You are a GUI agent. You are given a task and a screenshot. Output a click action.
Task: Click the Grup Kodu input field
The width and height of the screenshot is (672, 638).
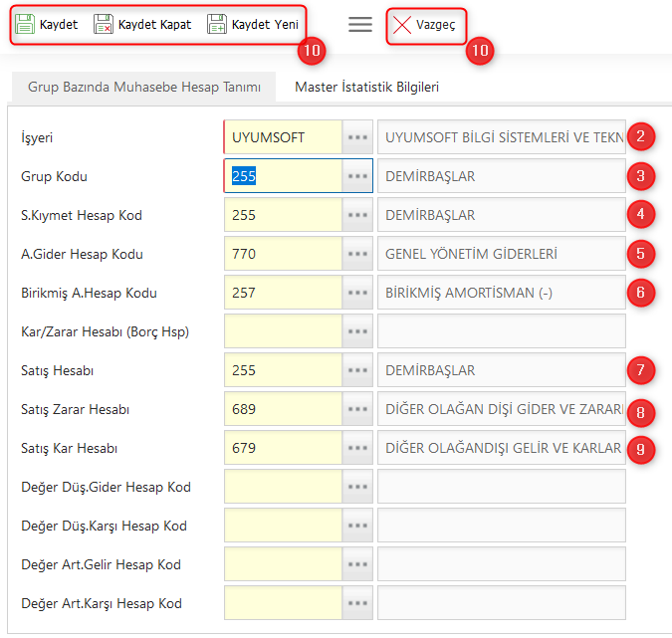pyautogui.click(x=283, y=176)
